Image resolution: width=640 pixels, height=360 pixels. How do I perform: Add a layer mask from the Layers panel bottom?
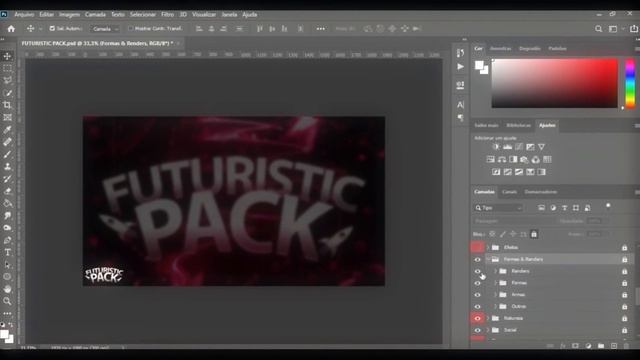tap(575, 346)
